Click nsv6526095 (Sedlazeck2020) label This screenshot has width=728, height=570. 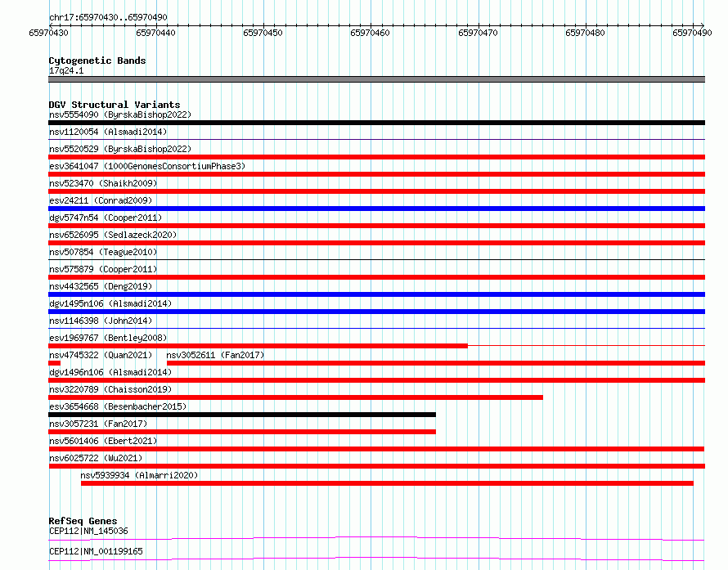coord(113,235)
